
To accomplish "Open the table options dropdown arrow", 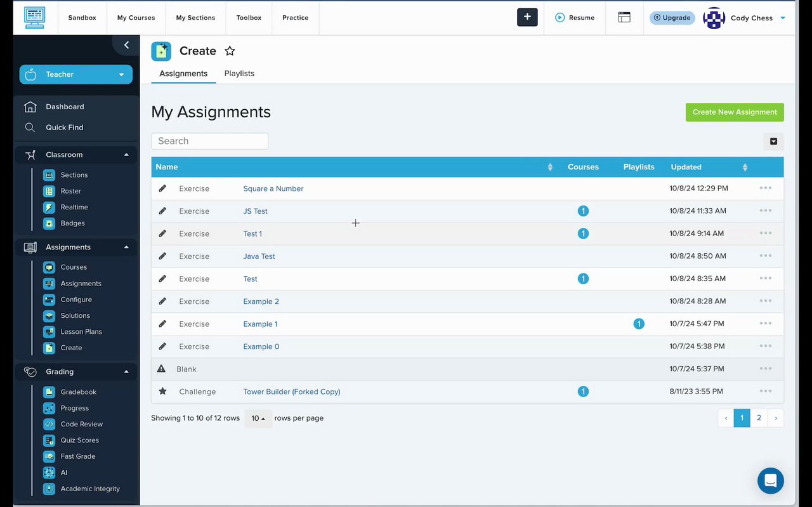I will pos(773,142).
